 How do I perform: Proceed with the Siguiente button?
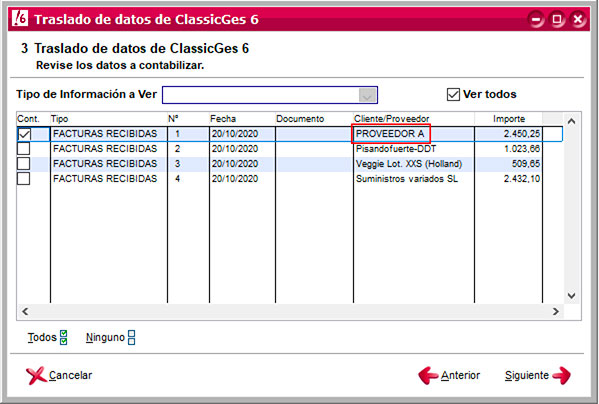(x=538, y=375)
